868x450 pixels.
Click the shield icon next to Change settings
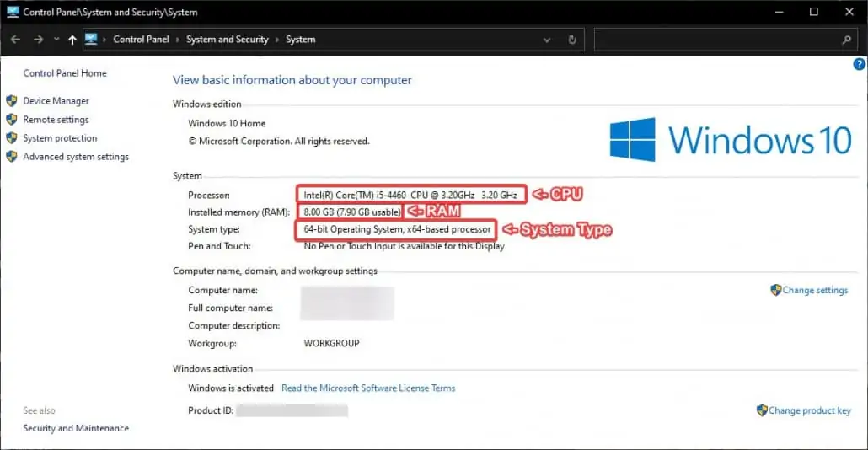[x=775, y=290]
